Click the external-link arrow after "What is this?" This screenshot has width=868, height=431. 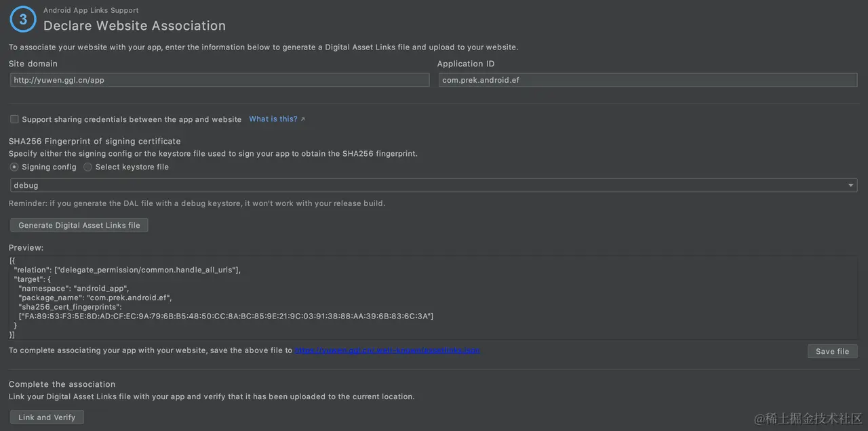click(x=303, y=119)
